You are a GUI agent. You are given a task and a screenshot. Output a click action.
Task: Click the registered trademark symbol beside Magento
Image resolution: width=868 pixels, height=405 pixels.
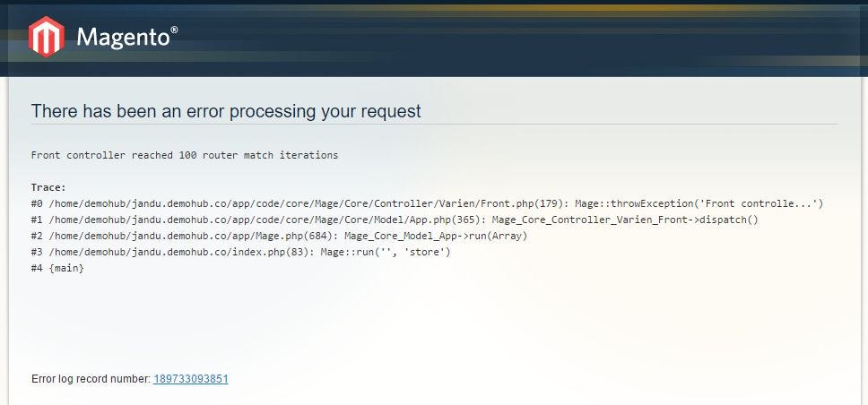click(174, 30)
